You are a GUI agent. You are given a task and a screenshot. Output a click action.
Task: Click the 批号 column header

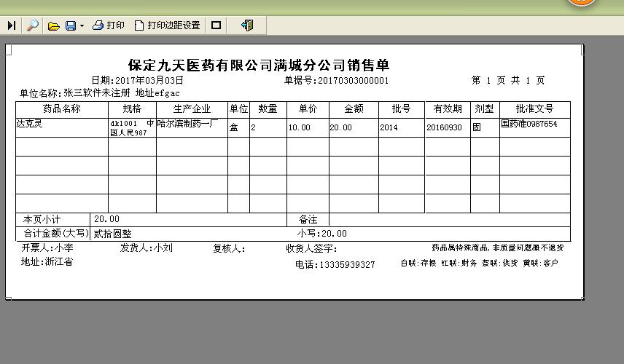click(401, 109)
